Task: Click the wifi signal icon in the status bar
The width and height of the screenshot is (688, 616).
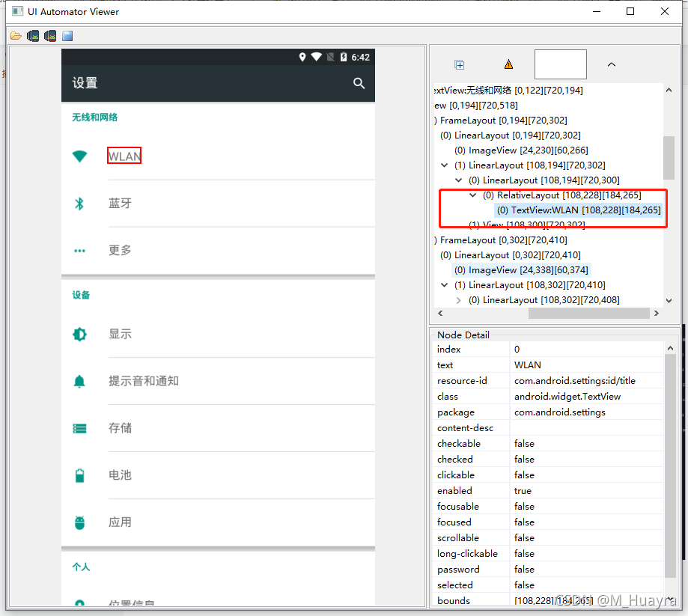Action: click(317, 57)
